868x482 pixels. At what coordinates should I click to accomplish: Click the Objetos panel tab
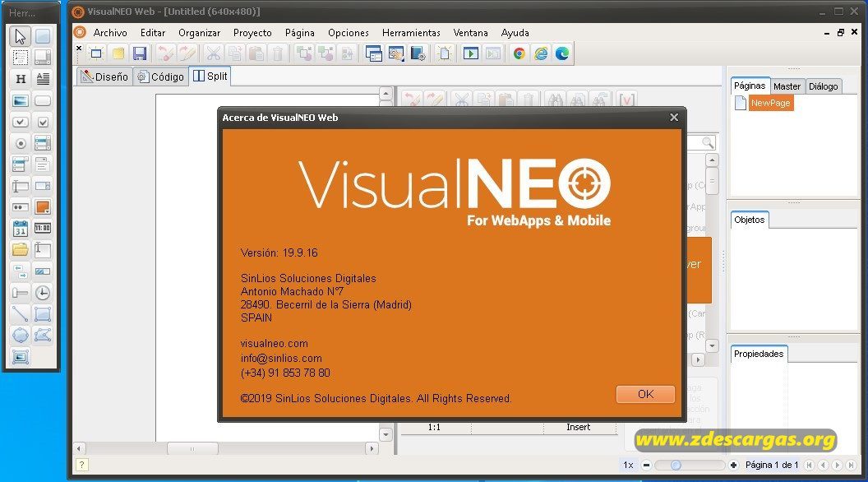point(750,220)
